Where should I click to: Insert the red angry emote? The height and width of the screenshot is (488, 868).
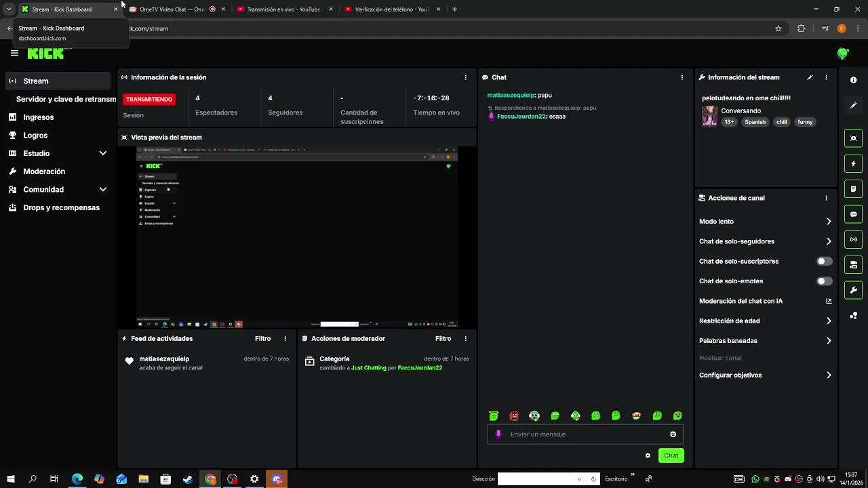514,415
